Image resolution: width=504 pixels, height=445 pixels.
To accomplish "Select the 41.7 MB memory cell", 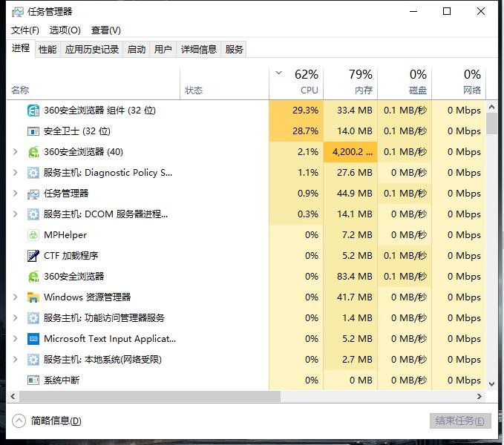I will [x=350, y=297].
